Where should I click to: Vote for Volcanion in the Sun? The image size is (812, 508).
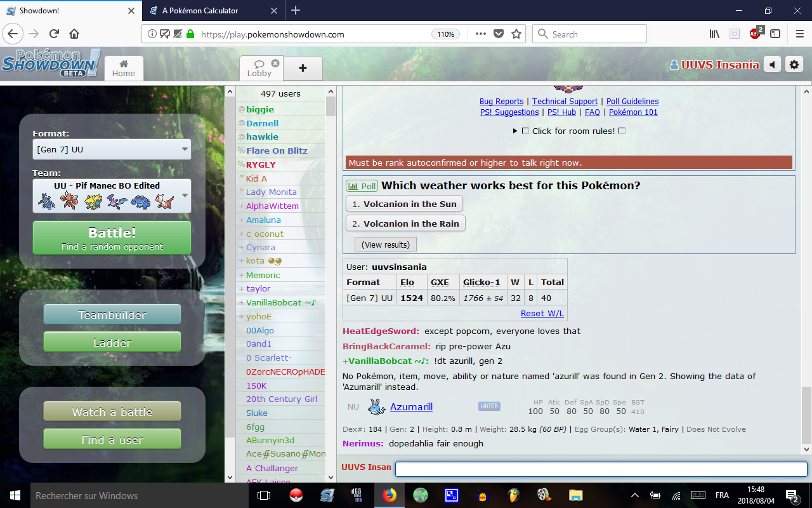pos(404,204)
